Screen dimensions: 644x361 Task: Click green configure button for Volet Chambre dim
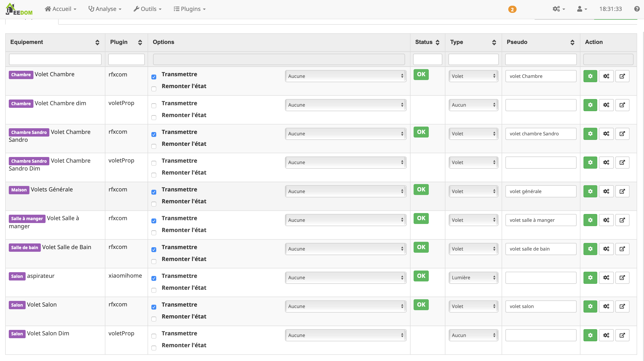(x=590, y=105)
